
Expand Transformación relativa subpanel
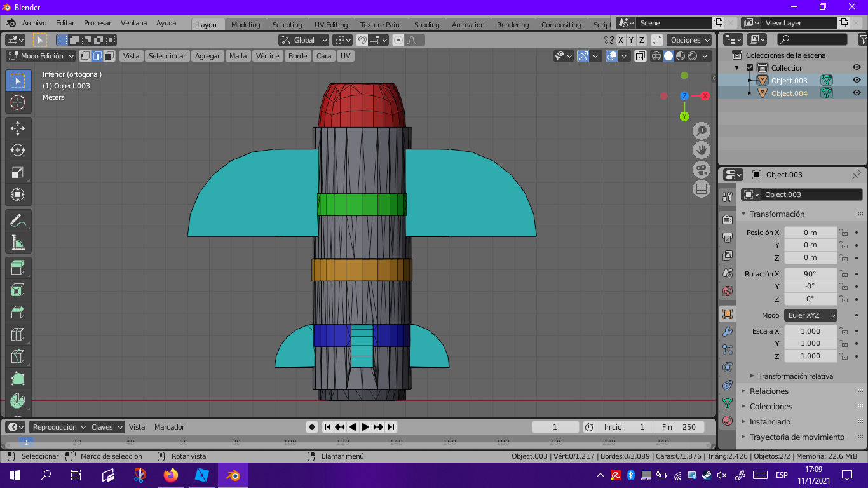pyautogui.click(x=796, y=376)
